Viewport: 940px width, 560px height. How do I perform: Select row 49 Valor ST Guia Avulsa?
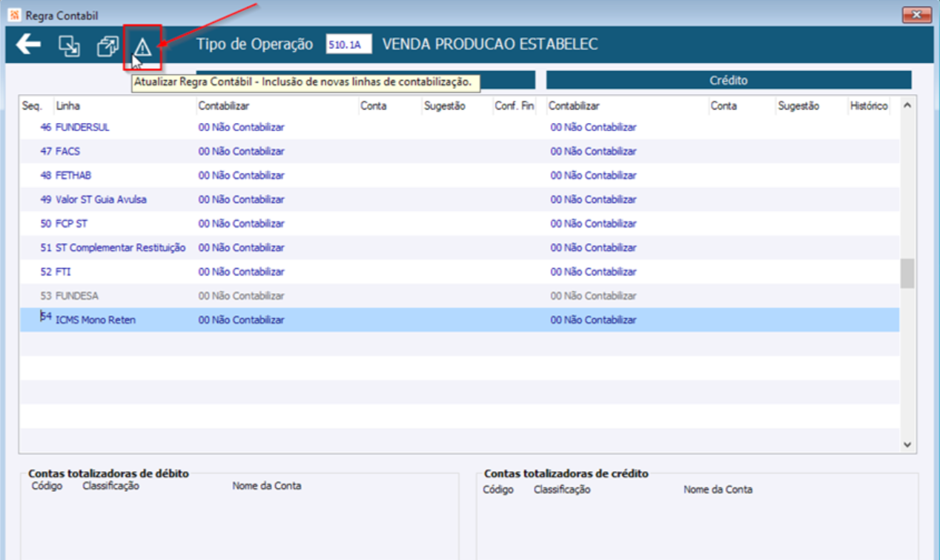tap(459, 199)
